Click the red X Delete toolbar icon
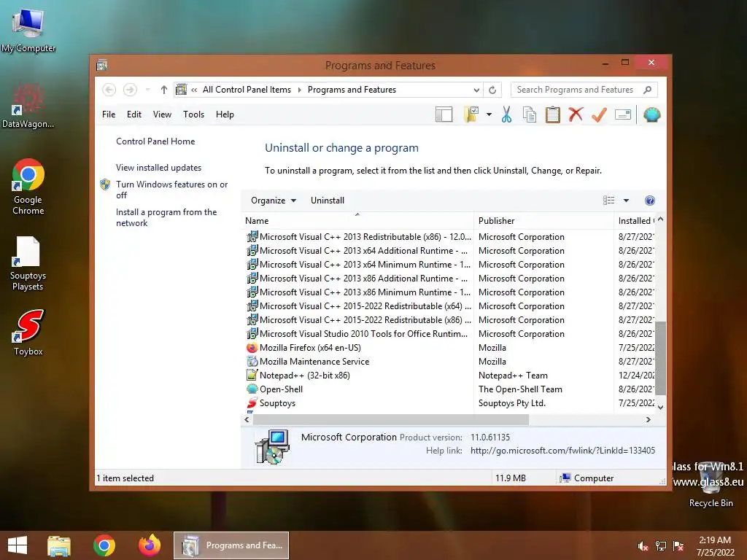The height and width of the screenshot is (560, 747). coord(576,114)
